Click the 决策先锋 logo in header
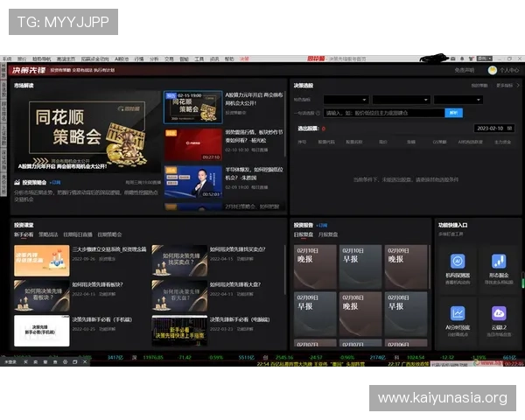This screenshot has height=420, width=525. click(29, 70)
